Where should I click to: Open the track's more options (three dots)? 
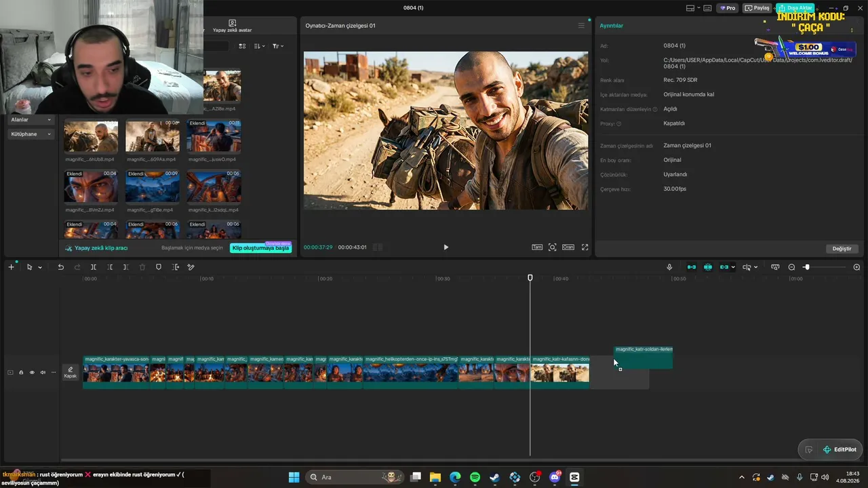click(x=54, y=372)
